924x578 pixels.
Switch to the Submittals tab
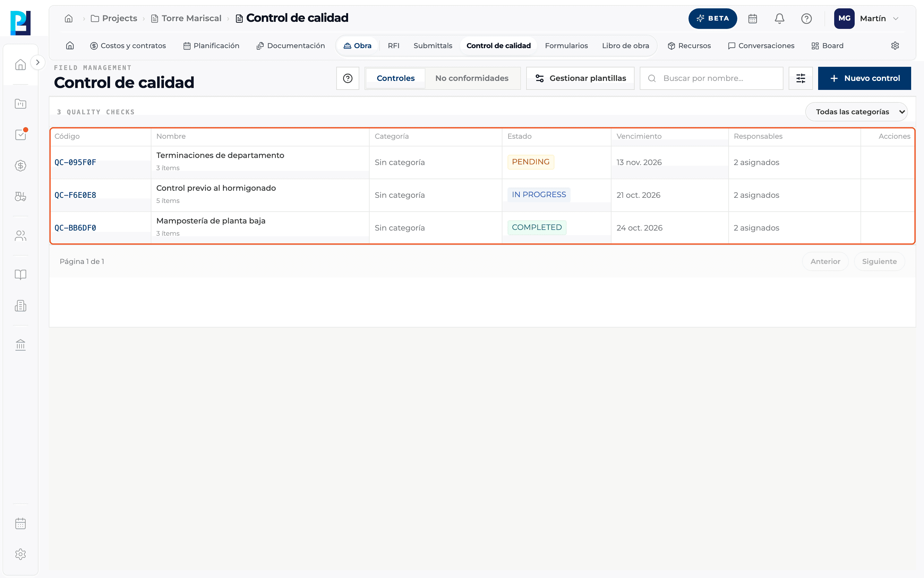[x=432, y=46]
